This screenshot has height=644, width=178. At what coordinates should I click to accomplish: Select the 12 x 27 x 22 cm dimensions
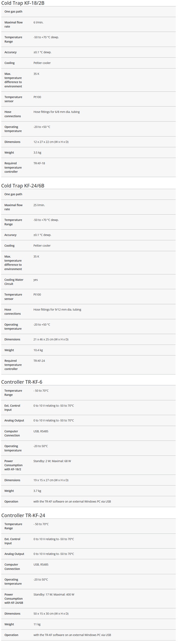[x=51, y=142]
